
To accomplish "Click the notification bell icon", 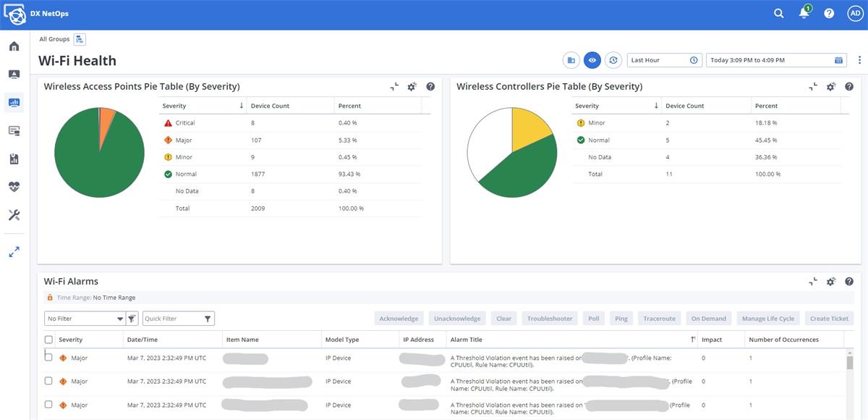I will tap(803, 13).
